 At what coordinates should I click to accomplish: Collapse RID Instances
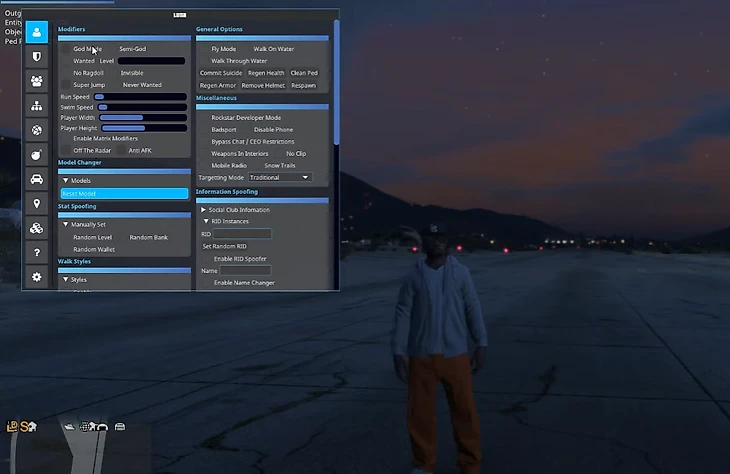(206, 221)
